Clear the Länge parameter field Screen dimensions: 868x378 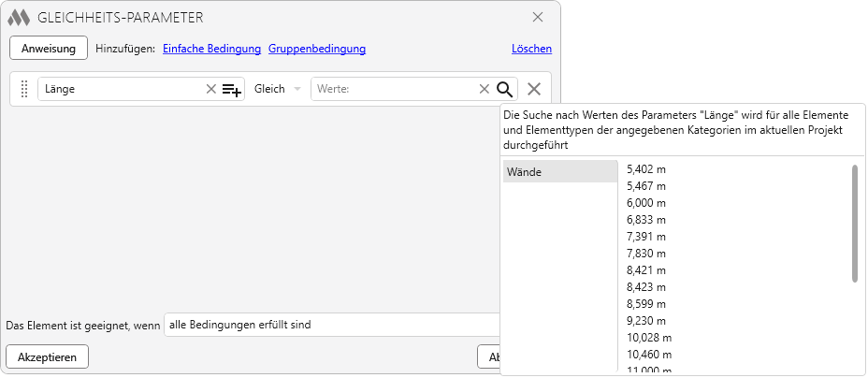tap(210, 89)
